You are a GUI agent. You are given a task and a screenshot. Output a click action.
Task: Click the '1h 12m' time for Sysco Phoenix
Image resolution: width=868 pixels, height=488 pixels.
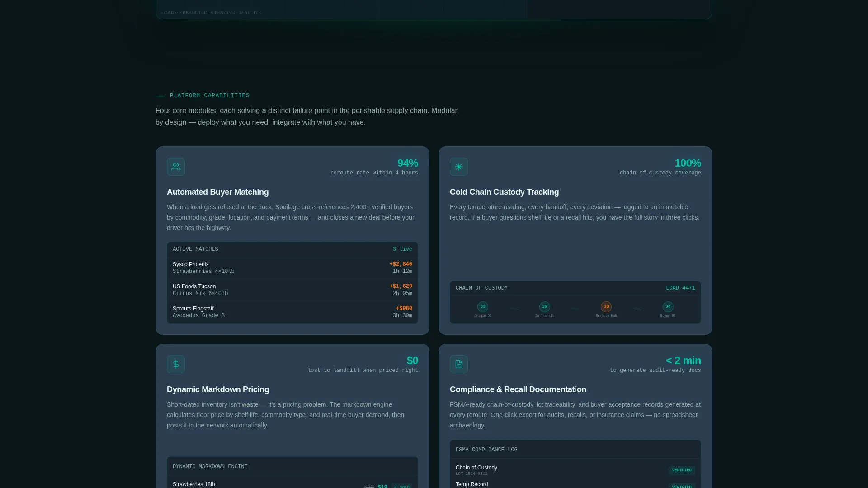[402, 272]
